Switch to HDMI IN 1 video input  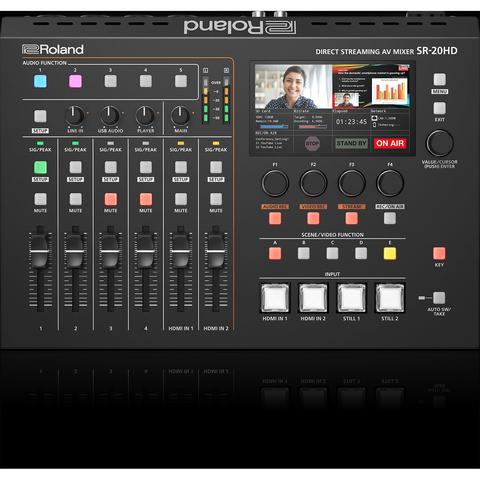point(275,298)
